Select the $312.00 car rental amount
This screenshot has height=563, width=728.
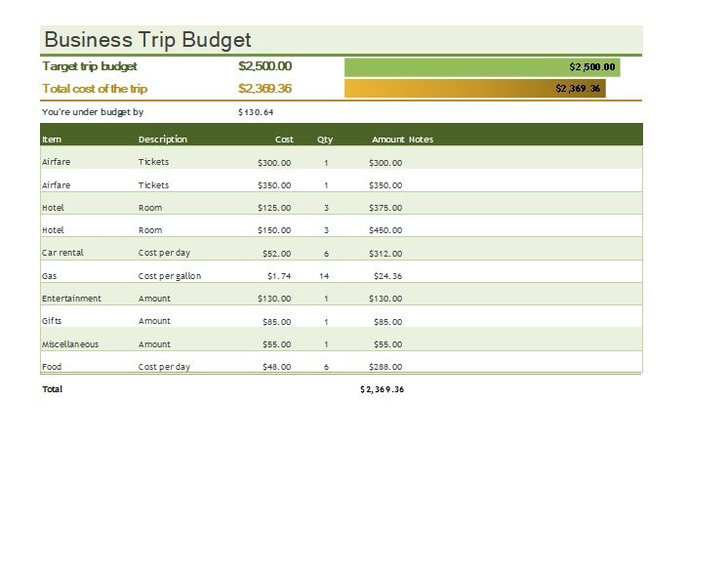click(x=385, y=254)
